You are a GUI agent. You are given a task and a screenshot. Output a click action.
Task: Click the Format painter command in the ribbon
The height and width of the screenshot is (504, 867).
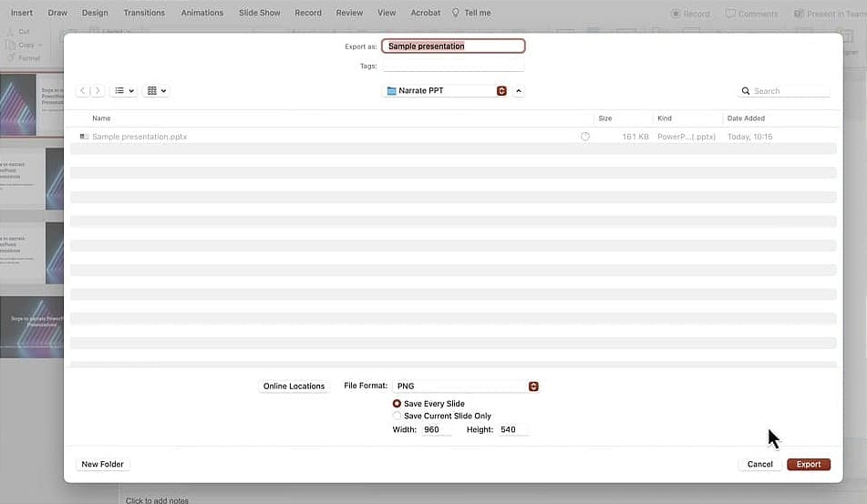pos(25,58)
